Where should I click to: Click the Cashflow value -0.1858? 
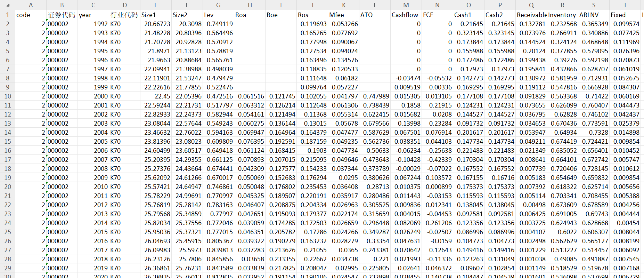[x=406, y=105]
